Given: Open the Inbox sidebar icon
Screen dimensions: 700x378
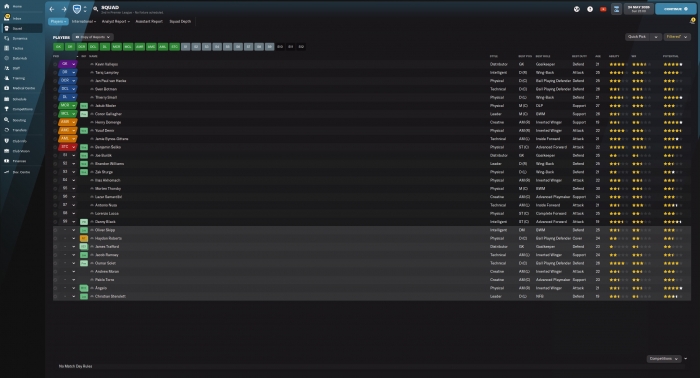Looking at the screenshot, I should point(7,17).
